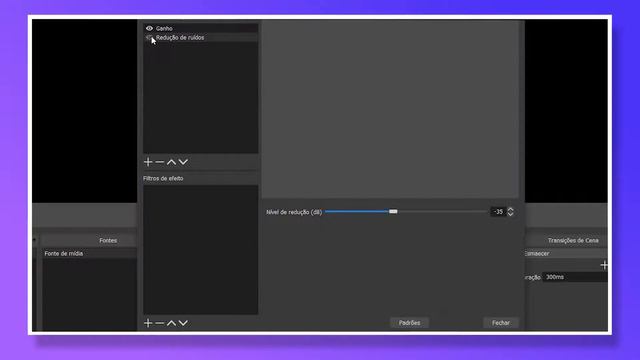The width and height of the screenshot is (640, 360).
Task: Move filter down in the upper list
Action: [183, 162]
